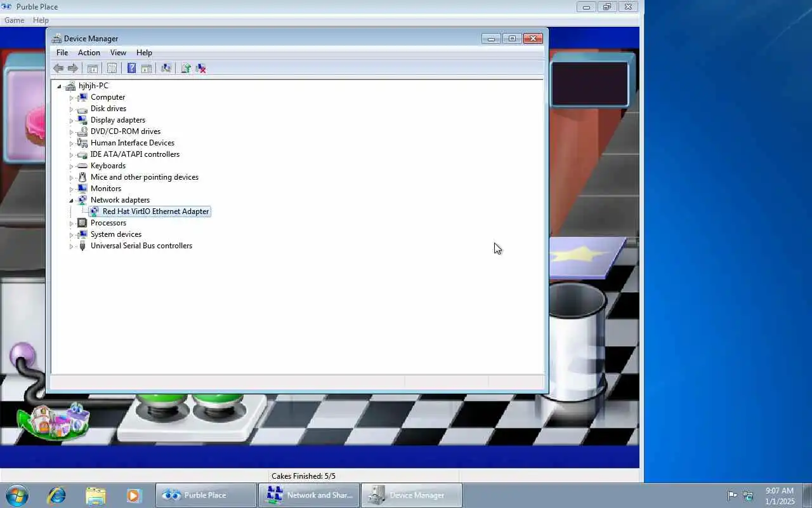Click the DVD/CD-ROM drives device icon
Image resolution: width=812 pixels, height=508 pixels.
82,131
